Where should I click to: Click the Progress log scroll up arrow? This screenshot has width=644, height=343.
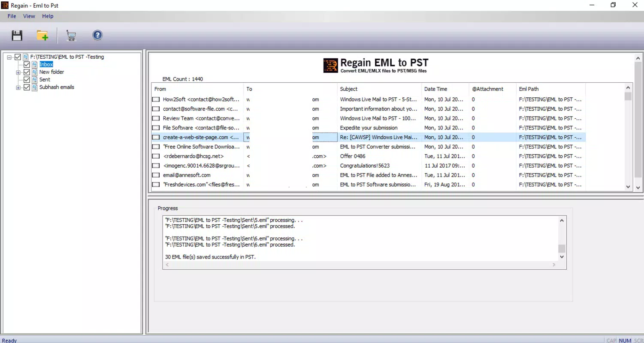(562, 220)
